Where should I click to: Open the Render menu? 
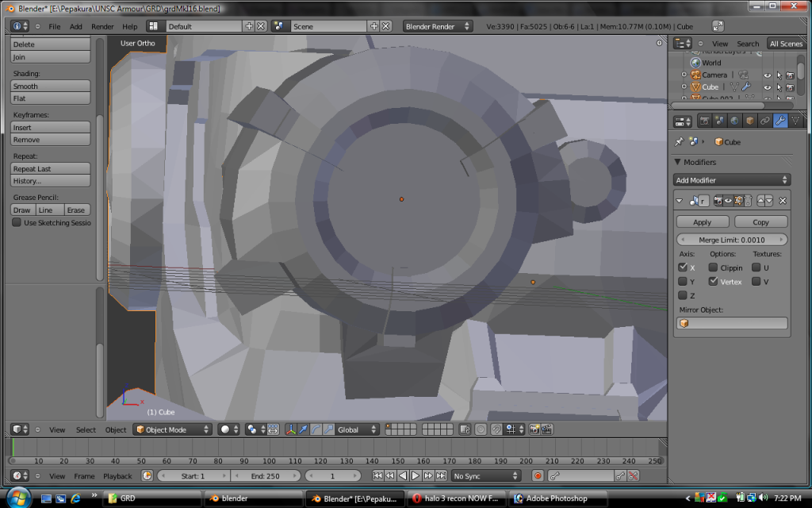[102, 26]
